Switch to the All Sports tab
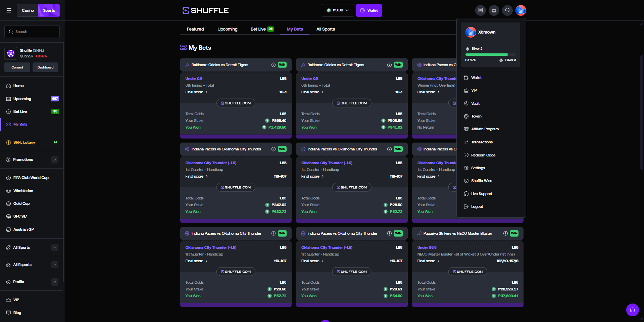 tap(326, 29)
